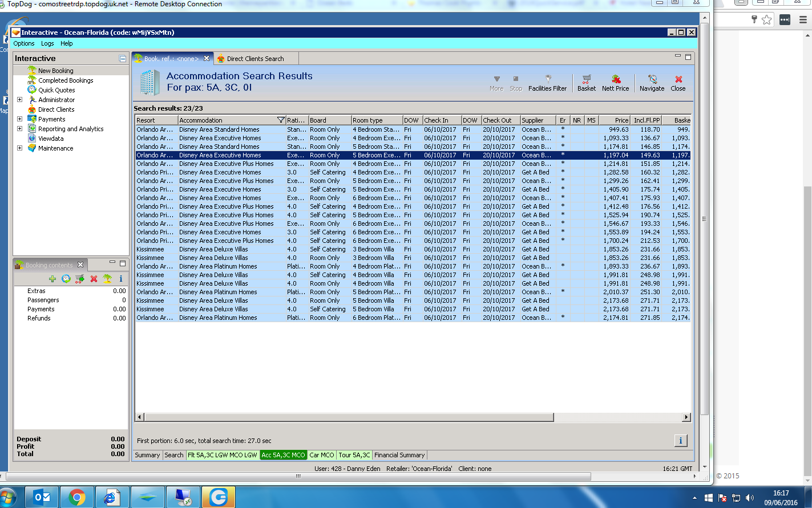The height and width of the screenshot is (508, 812).
Task: Sort results by the Check In column header
Action: coord(441,120)
